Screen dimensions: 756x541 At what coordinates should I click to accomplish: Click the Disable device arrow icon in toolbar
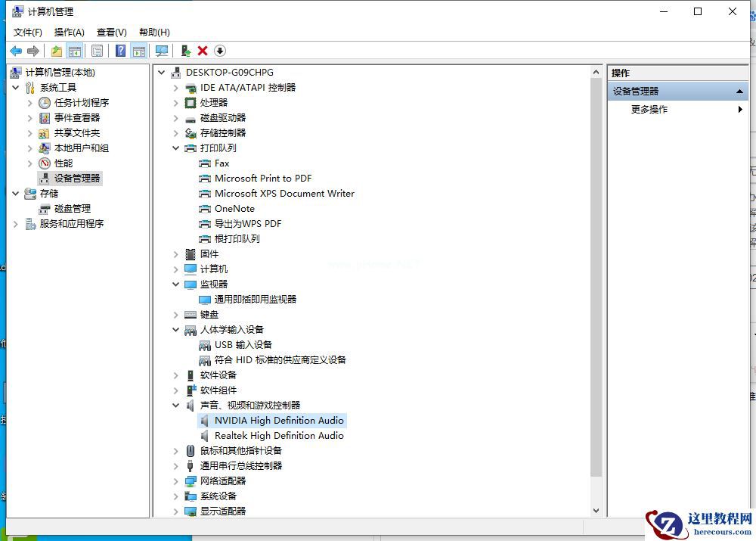219,51
